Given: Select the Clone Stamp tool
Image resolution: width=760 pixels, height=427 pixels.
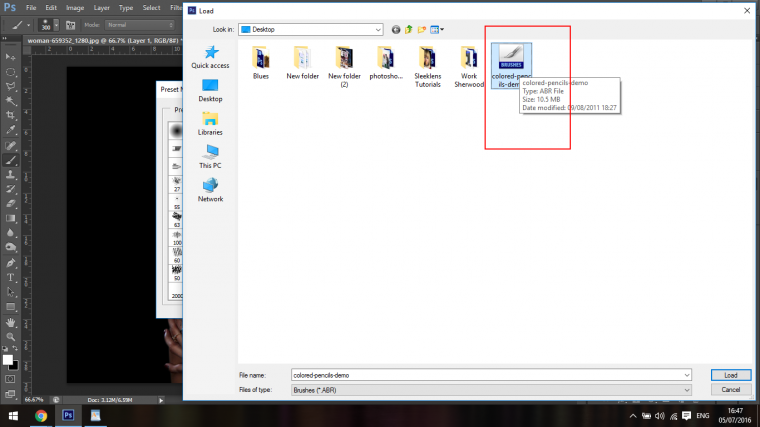Looking at the screenshot, I should (10, 175).
